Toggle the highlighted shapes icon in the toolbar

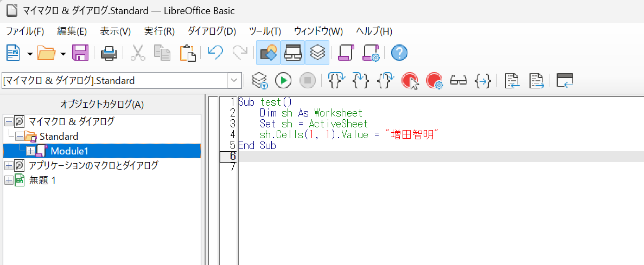click(269, 53)
